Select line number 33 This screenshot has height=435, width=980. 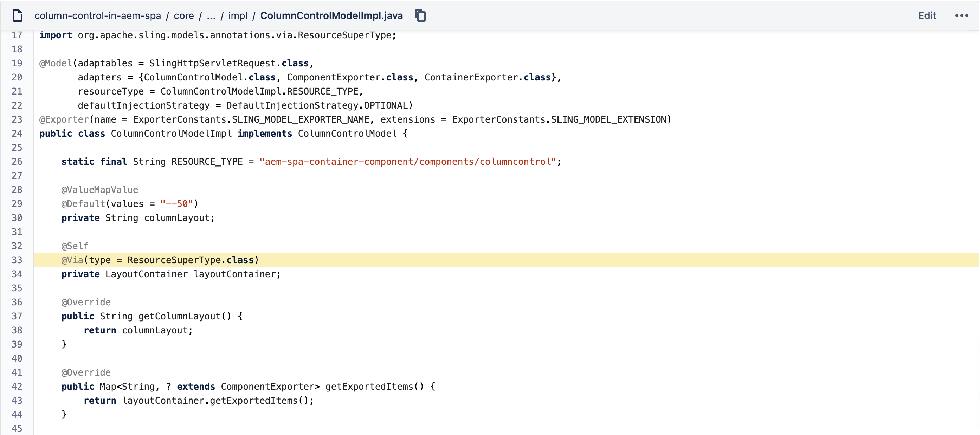coord(17,260)
